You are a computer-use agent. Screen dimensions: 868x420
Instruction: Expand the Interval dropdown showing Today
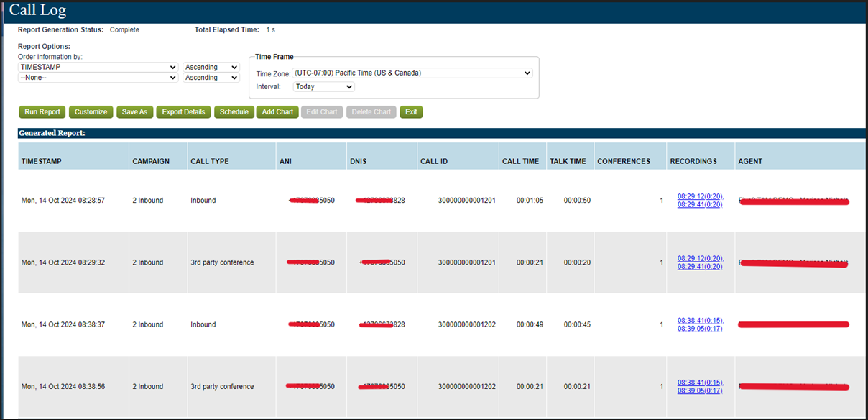coord(324,86)
